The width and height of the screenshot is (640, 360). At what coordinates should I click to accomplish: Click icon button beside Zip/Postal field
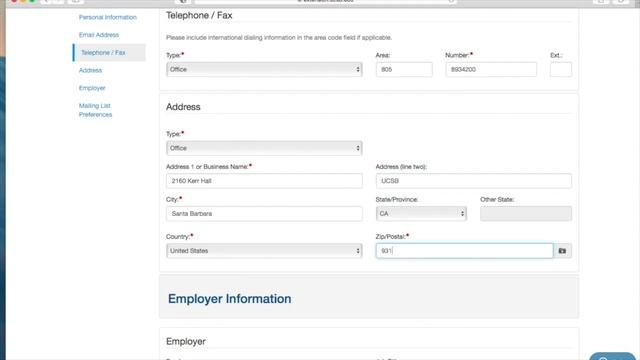[562, 251]
